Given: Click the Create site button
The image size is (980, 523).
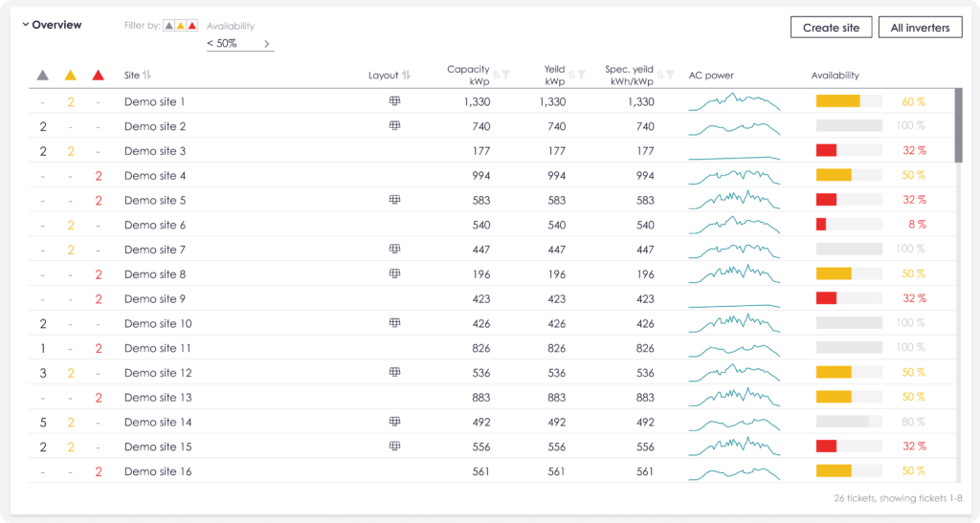Looking at the screenshot, I should point(831,28).
